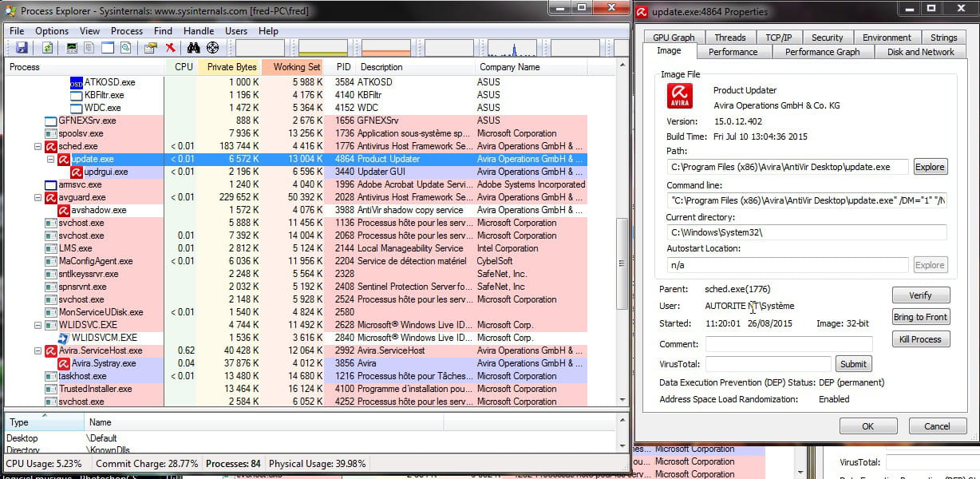Click the Avira icon beside Avira.Systray.exe

click(x=64, y=363)
